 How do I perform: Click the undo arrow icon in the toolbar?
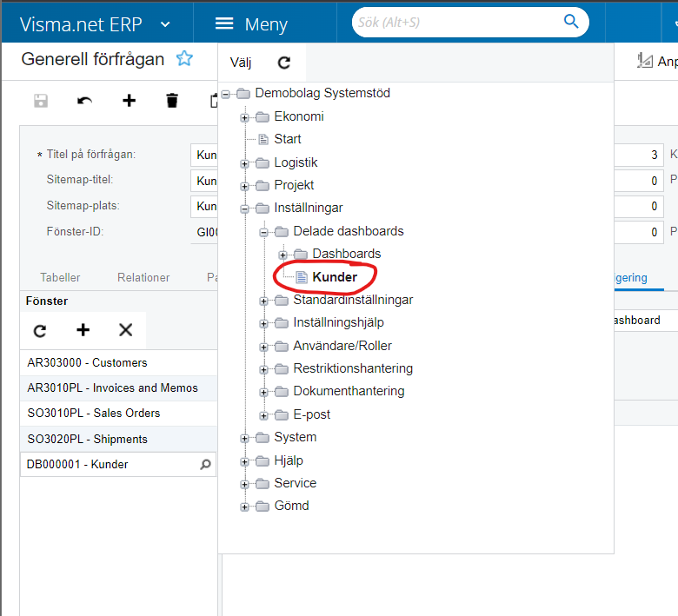point(84,101)
